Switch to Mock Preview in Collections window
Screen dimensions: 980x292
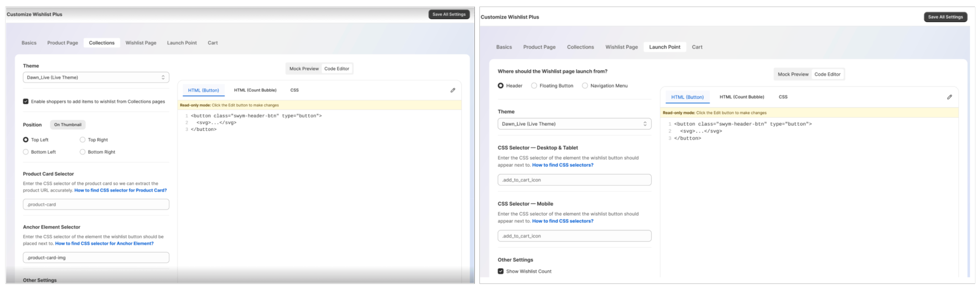pos(304,68)
